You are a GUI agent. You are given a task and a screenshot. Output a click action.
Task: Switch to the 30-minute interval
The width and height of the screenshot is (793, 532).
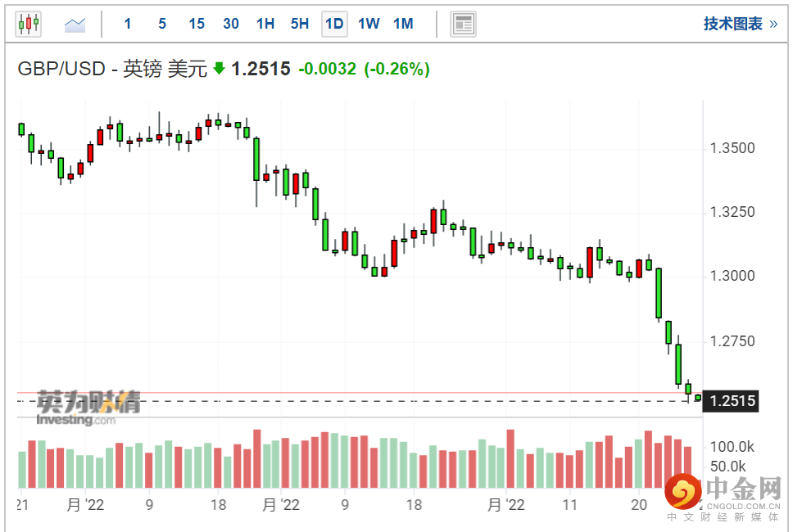[231, 24]
